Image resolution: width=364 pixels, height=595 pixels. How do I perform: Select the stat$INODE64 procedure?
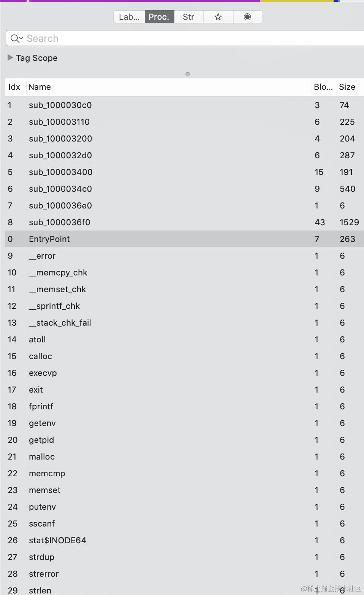(185, 540)
